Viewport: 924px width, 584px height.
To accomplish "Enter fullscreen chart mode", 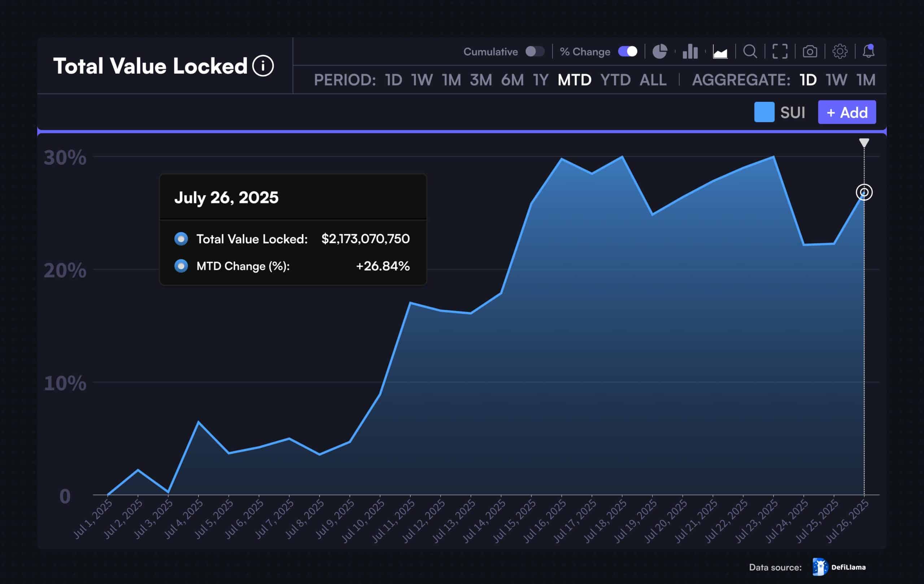I will pyautogui.click(x=780, y=51).
